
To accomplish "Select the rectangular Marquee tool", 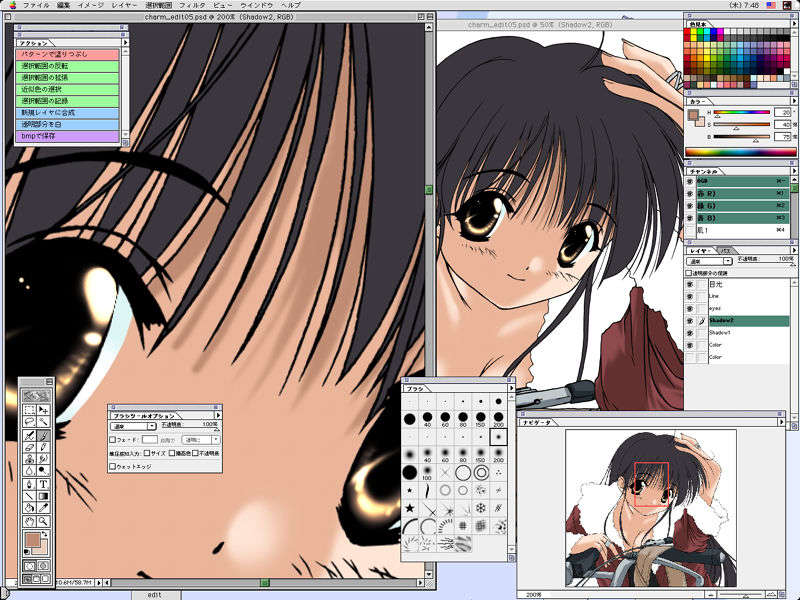I will (x=30, y=410).
